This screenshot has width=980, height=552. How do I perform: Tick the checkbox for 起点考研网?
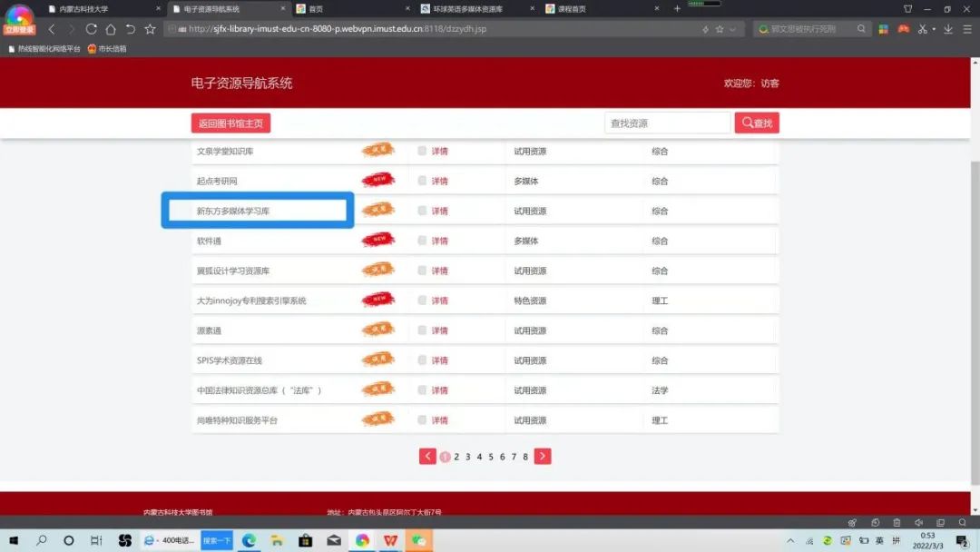click(422, 181)
